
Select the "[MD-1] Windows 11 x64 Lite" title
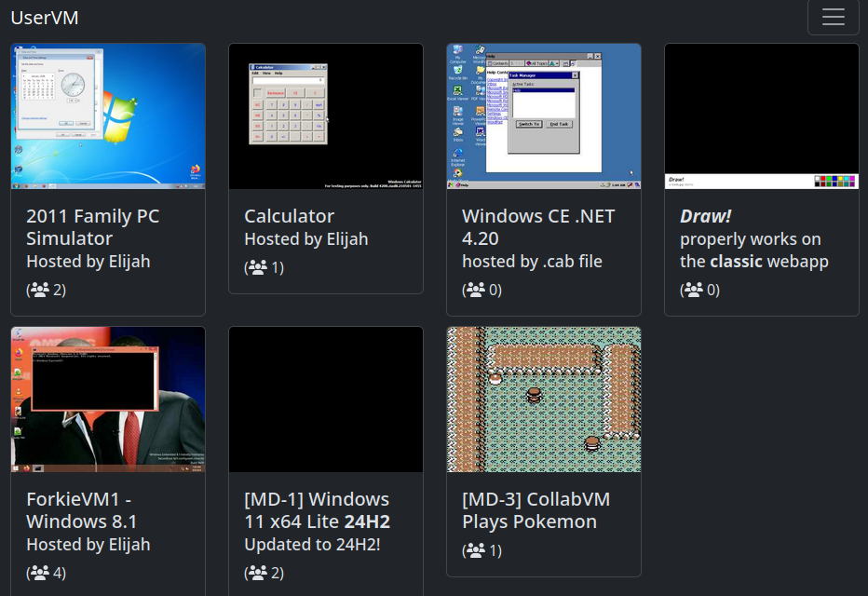(317, 510)
